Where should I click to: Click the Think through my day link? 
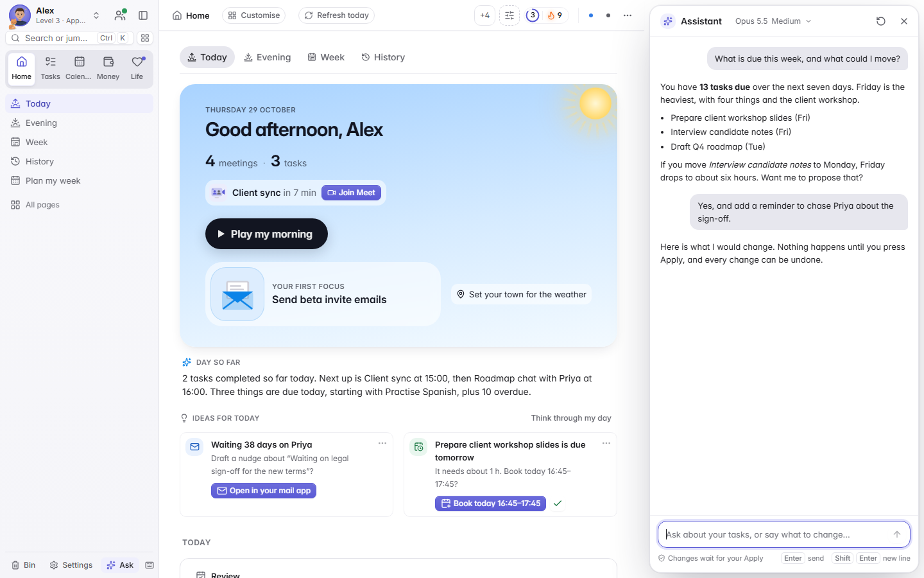click(x=571, y=418)
